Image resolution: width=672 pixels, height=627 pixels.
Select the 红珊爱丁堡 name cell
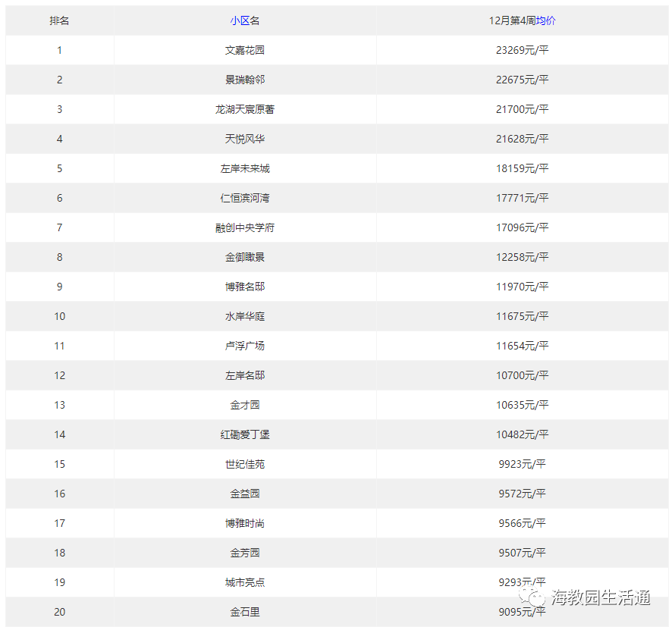tap(245, 434)
